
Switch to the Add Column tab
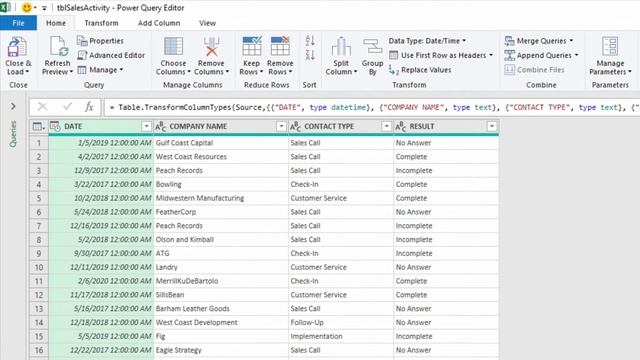pyautogui.click(x=159, y=23)
